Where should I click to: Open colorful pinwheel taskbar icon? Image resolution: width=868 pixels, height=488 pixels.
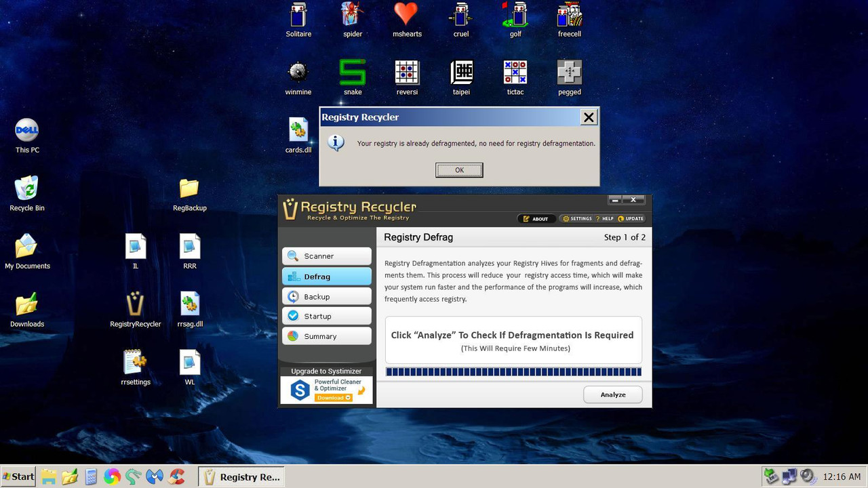pyautogui.click(x=112, y=477)
